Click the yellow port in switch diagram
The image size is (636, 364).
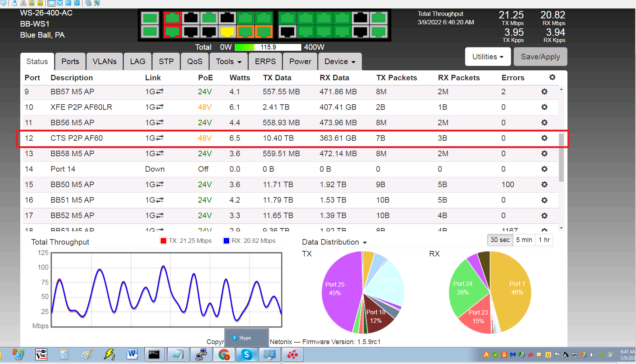(x=227, y=32)
